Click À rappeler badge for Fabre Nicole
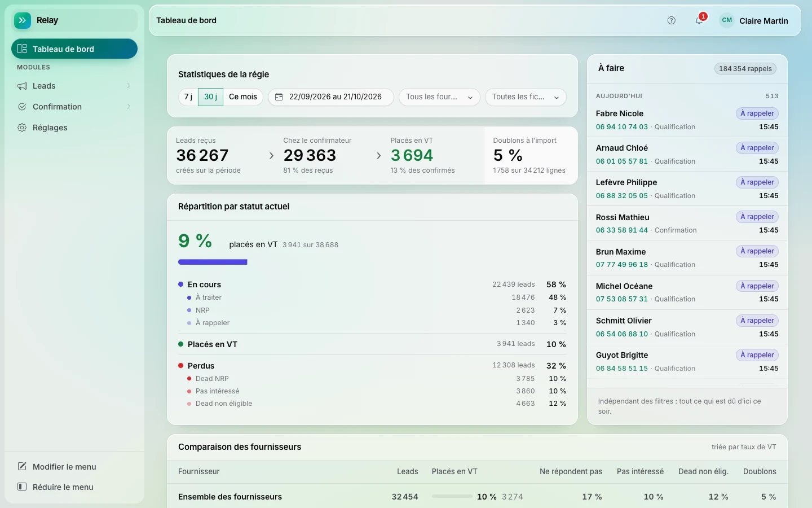 coord(757,113)
